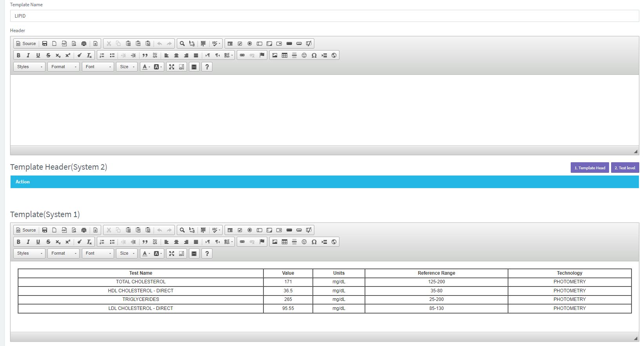Insert image icon in Header editor toolbar
Viewport: 644px width, 346px height.
[x=275, y=55]
